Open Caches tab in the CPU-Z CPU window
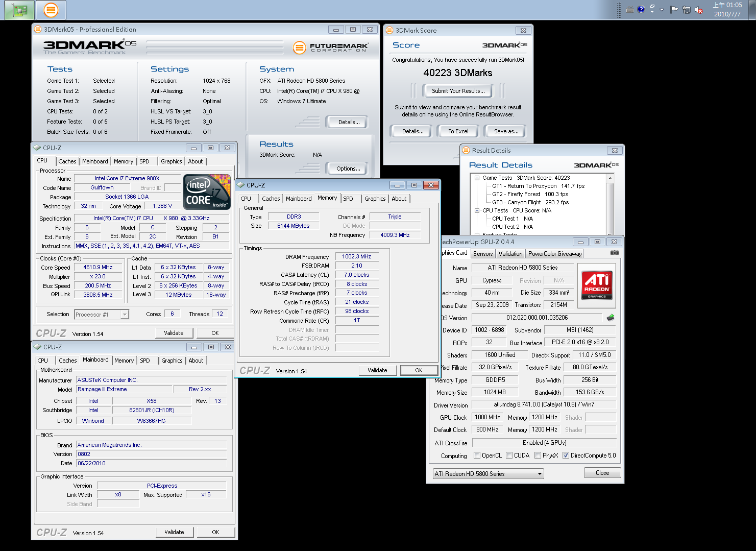756x551 pixels. 67,161
